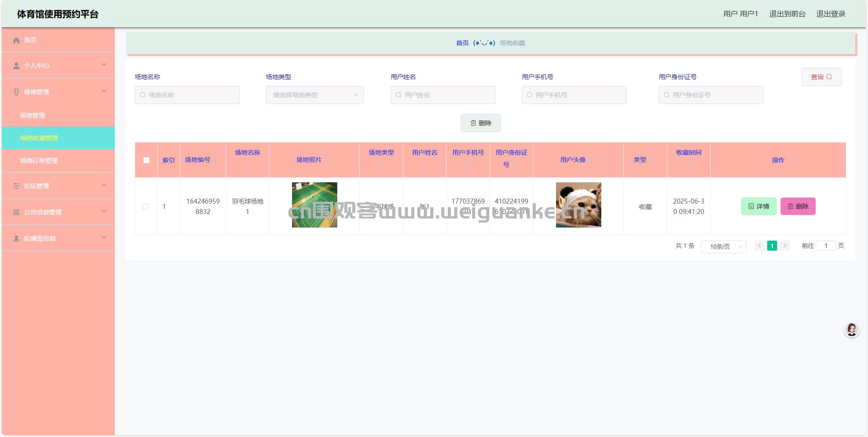868x437 pixels.
Task: Click 退出登录 in the header
Action: [x=831, y=14]
